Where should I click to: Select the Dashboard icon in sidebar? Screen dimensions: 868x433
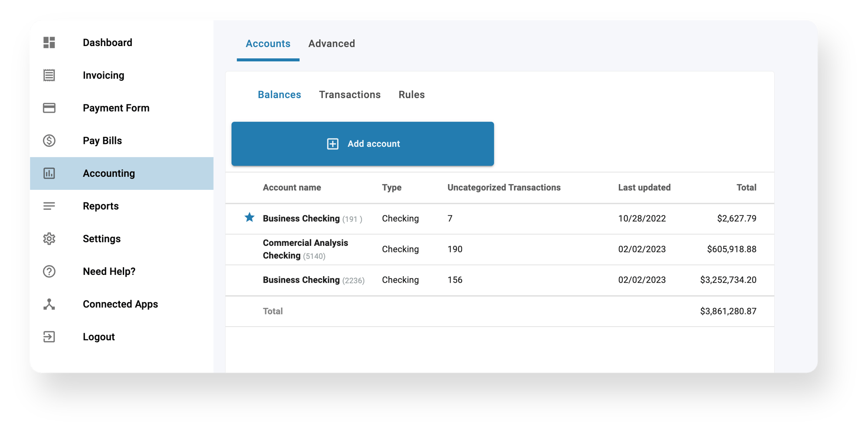click(49, 42)
